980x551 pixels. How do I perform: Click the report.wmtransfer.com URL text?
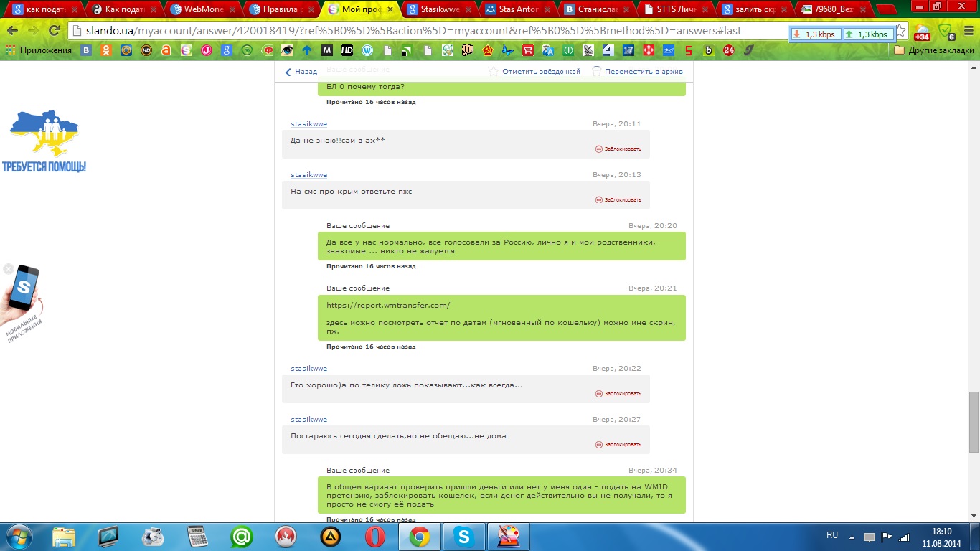point(388,306)
